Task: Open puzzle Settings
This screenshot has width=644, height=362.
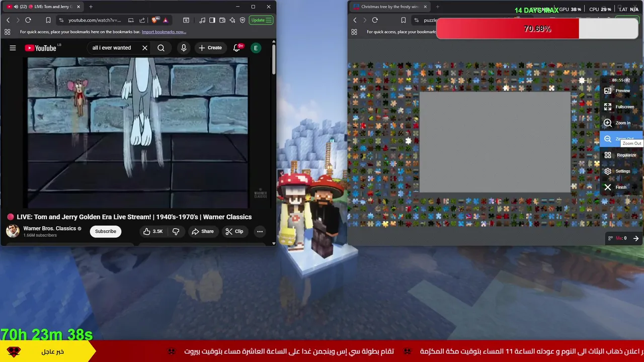Action: (x=622, y=171)
